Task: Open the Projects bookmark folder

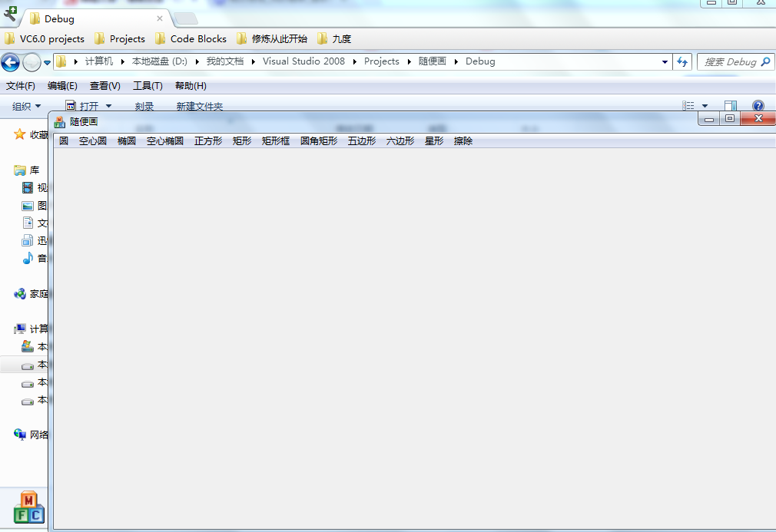Action: pos(120,38)
